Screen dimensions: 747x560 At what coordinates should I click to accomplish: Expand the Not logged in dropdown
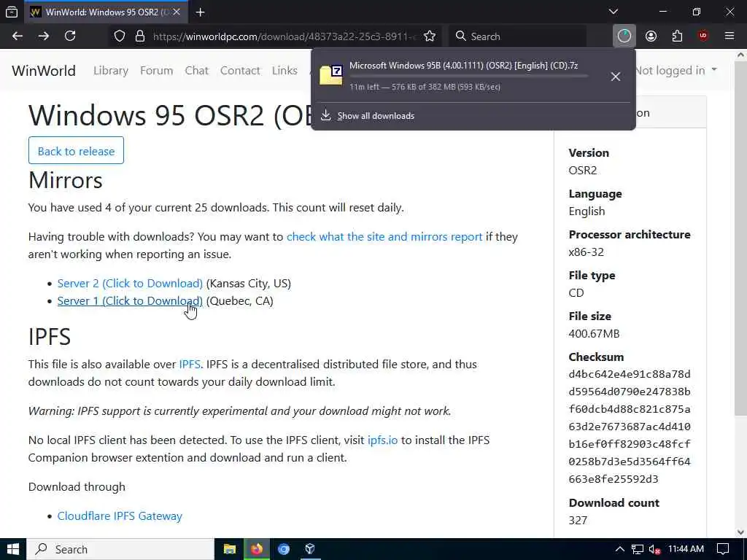click(x=676, y=71)
